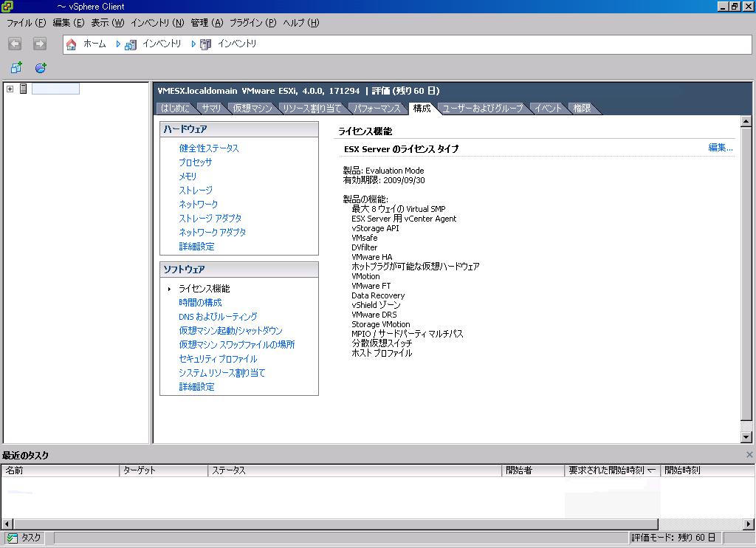Switch to the 仮想マシン tab
Viewport: 756px width, 548px height.
tap(252, 109)
